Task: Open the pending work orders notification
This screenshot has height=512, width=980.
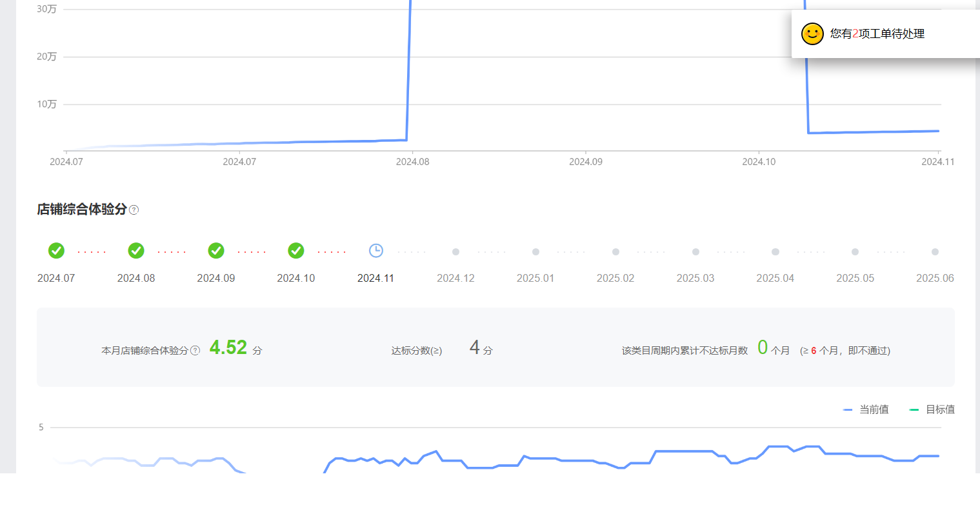Action: click(877, 34)
